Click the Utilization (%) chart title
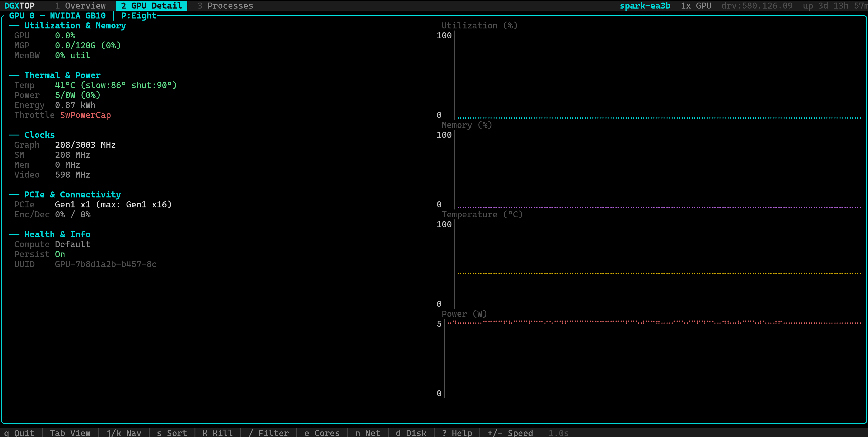 pyautogui.click(x=479, y=26)
